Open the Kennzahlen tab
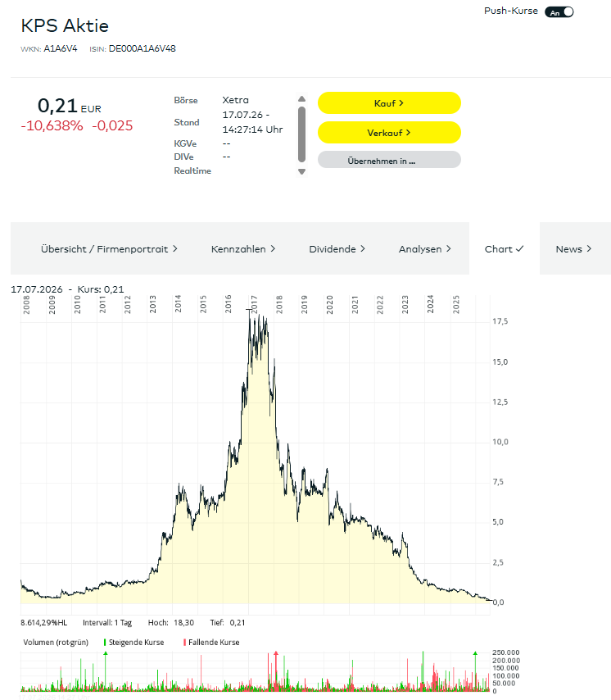 click(243, 249)
